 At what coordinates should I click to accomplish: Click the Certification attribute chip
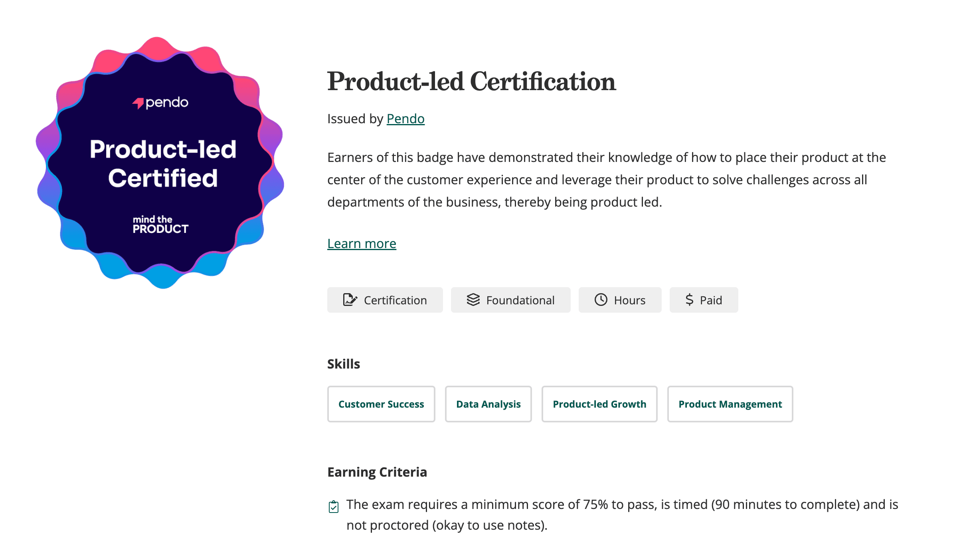385,300
